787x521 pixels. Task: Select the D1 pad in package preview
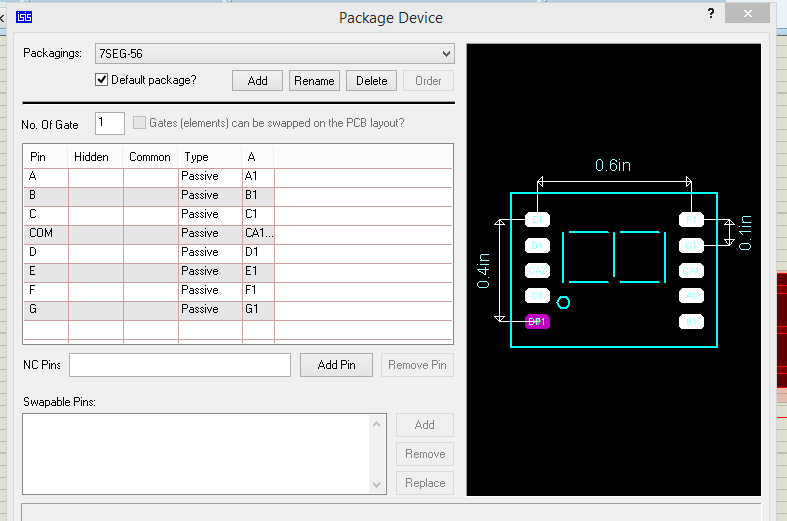pyautogui.click(x=537, y=245)
